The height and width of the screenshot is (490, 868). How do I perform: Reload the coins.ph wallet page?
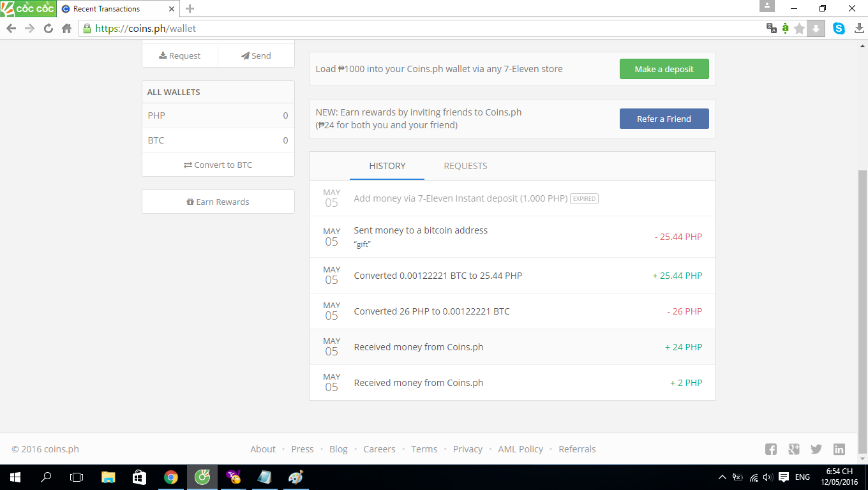(x=48, y=28)
